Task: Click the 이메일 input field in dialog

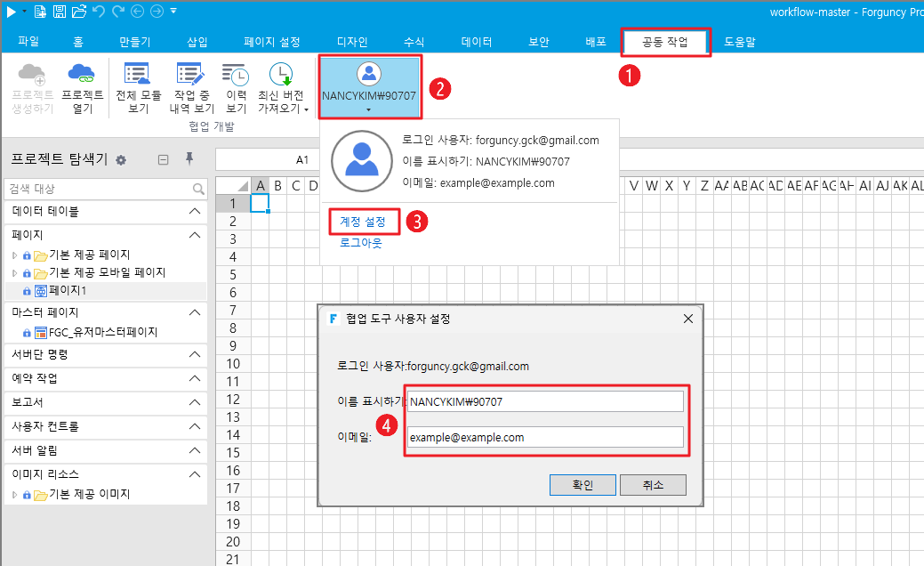Action: (x=545, y=437)
